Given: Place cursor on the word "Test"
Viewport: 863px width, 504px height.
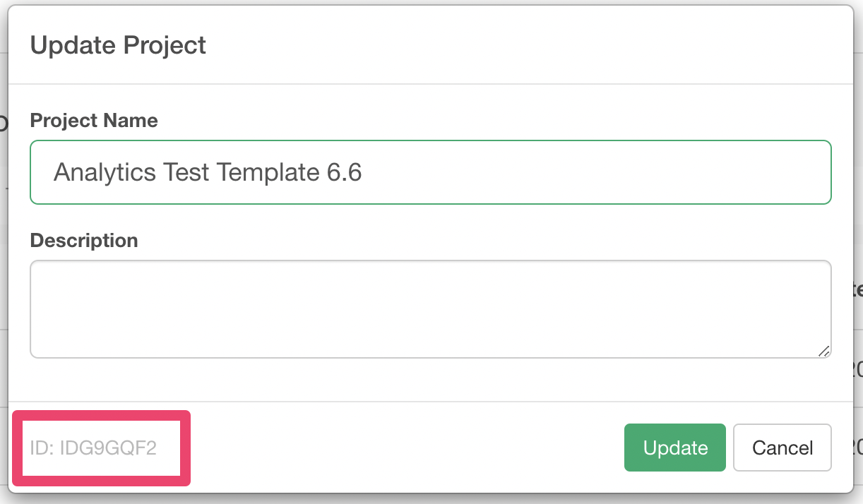Looking at the screenshot, I should click(186, 173).
